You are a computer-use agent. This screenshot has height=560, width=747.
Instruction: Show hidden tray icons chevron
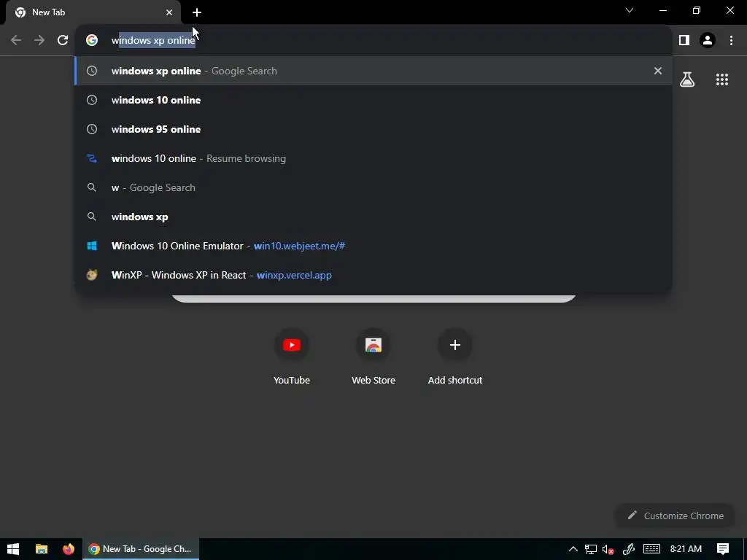573,549
